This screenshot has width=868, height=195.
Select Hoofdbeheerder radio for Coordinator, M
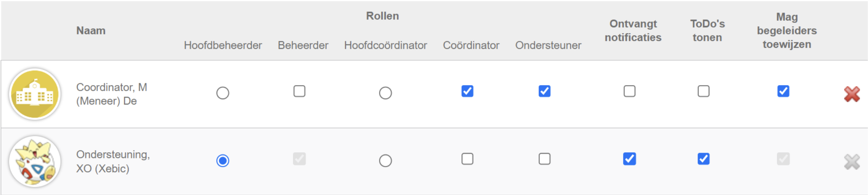point(223,93)
